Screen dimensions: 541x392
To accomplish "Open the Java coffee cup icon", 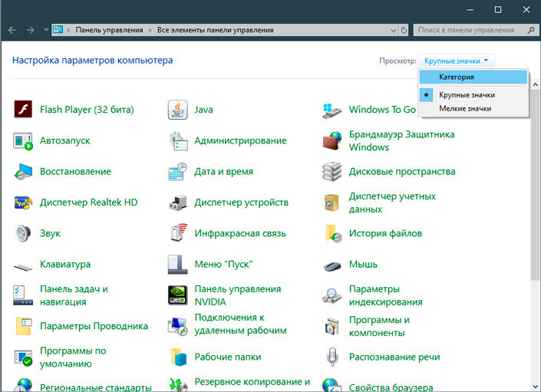I will pyautogui.click(x=178, y=110).
